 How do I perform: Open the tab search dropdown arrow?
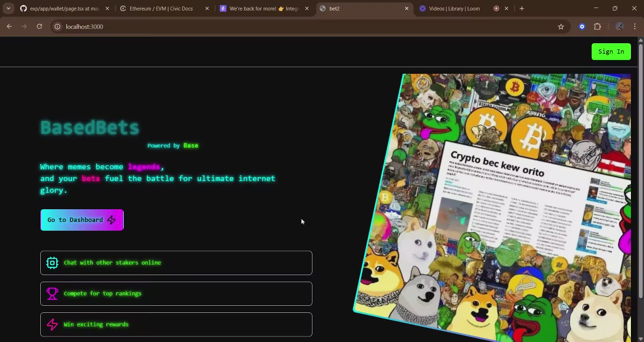coord(9,9)
